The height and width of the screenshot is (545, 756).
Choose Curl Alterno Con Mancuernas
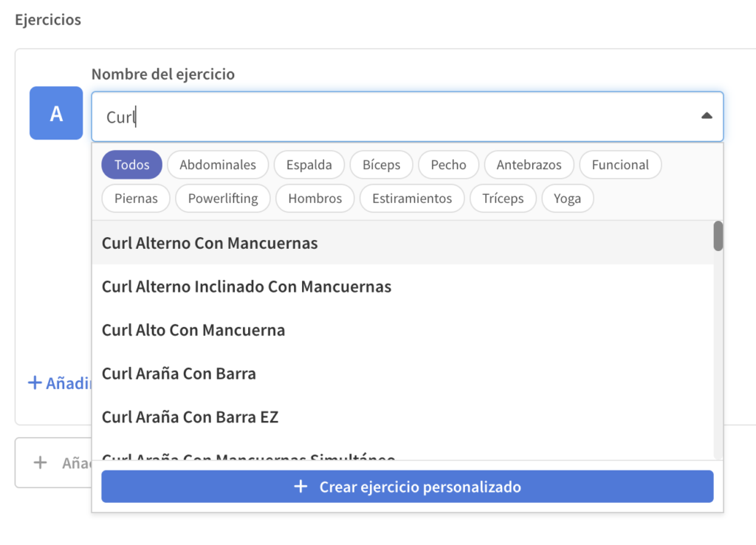pos(210,243)
